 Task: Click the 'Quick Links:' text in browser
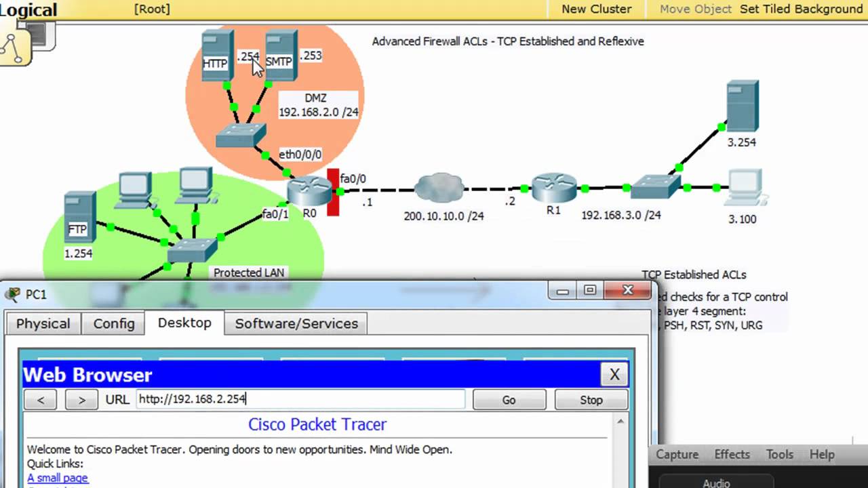coord(55,464)
